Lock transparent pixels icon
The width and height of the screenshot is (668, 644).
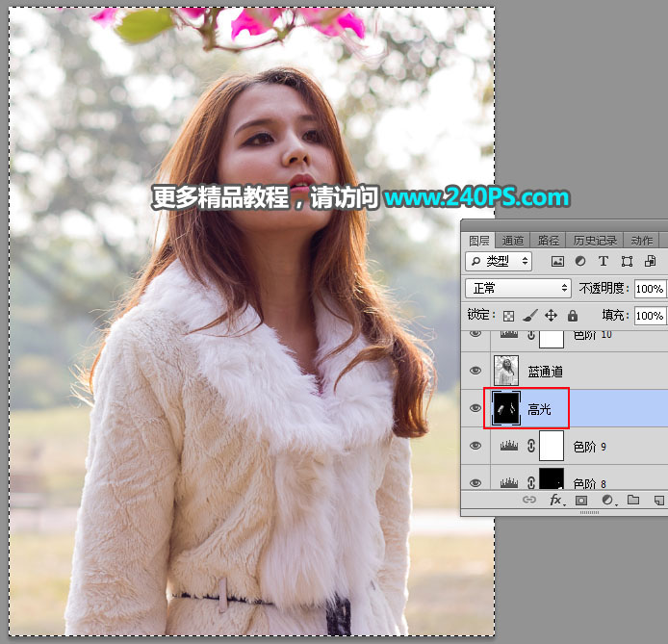coord(508,316)
